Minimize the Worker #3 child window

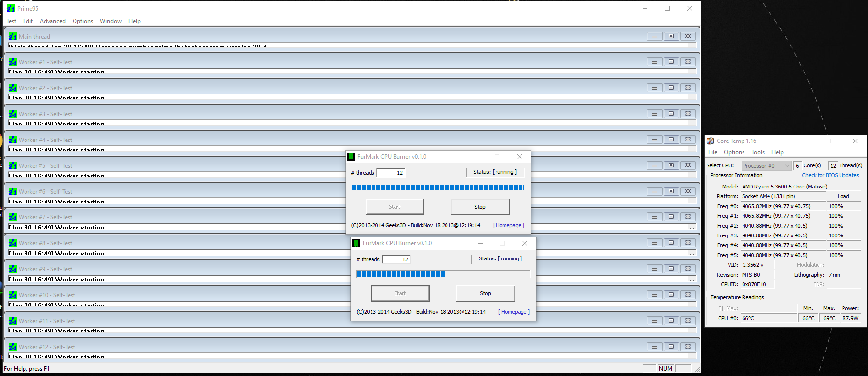[654, 114]
